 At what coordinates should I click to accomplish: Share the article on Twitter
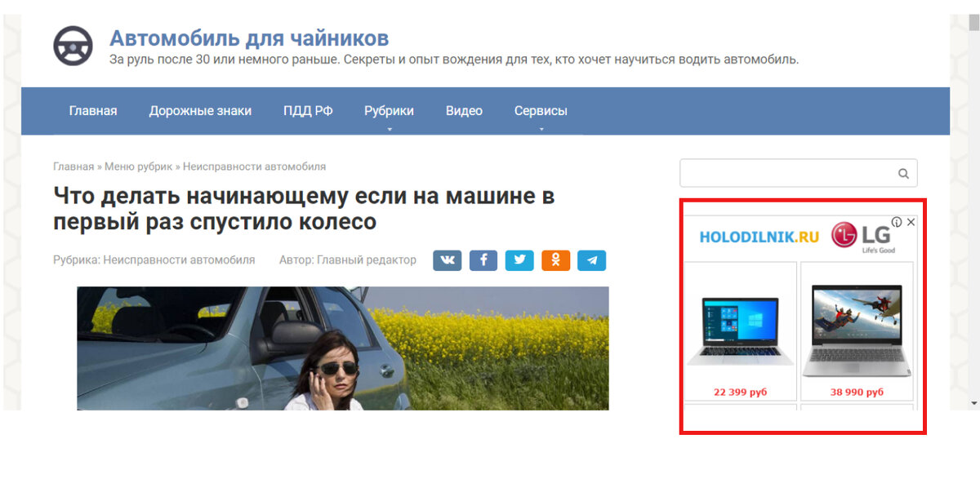click(519, 260)
